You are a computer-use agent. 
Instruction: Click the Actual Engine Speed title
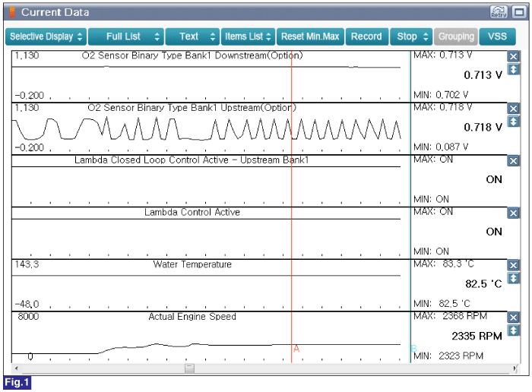tap(192, 317)
